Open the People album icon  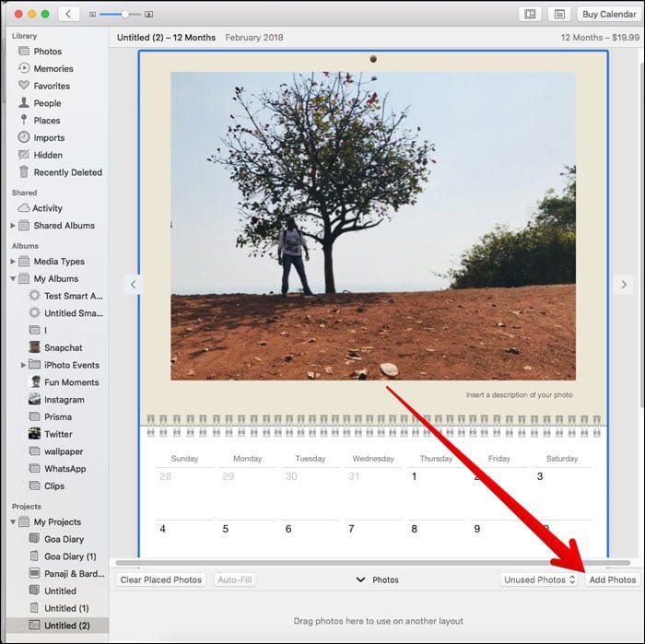point(24,102)
